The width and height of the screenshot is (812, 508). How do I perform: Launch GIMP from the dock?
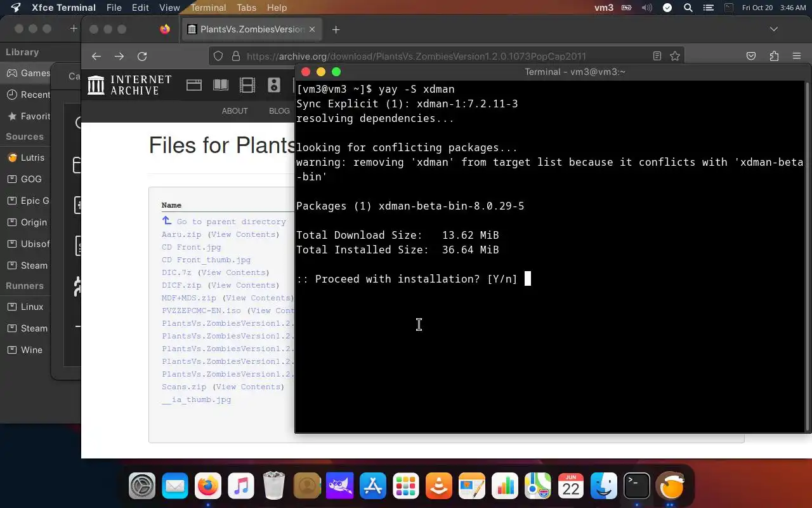pos(340,487)
